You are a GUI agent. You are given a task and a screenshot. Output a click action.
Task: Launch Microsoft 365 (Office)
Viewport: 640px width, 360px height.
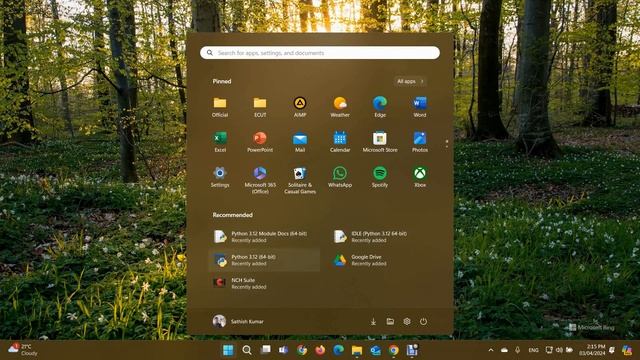coord(260,180)
